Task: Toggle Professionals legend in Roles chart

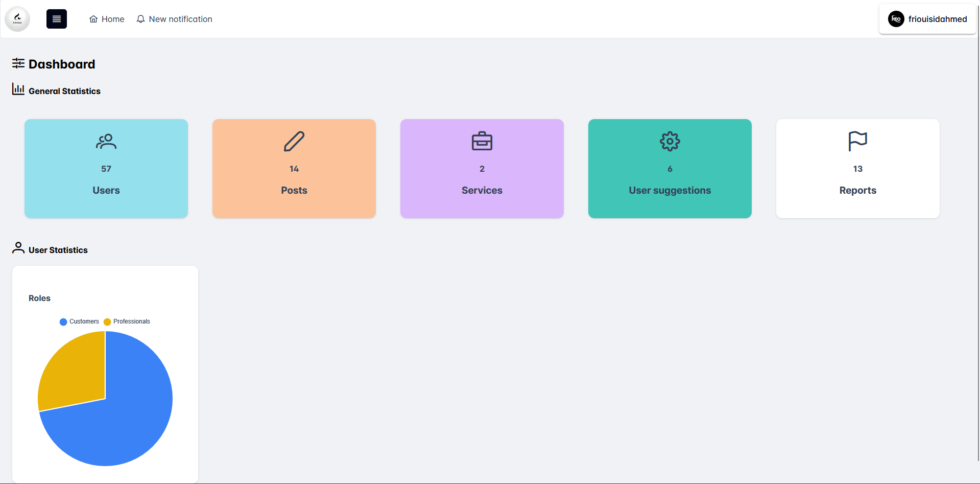Action: pyautogui.click(x=127, y=321)
